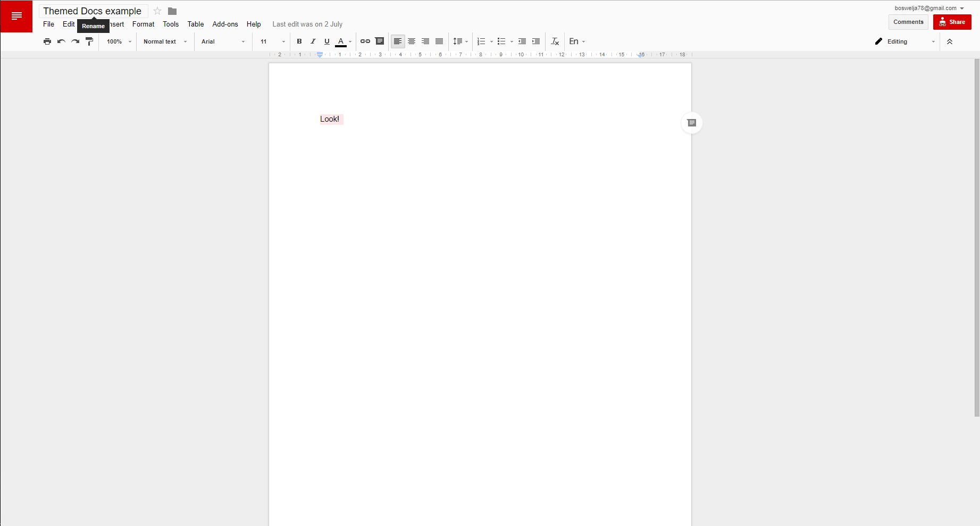Click the Themed Docs example title field
Screen dimensions: 980x526
click(x=93, y=11)
